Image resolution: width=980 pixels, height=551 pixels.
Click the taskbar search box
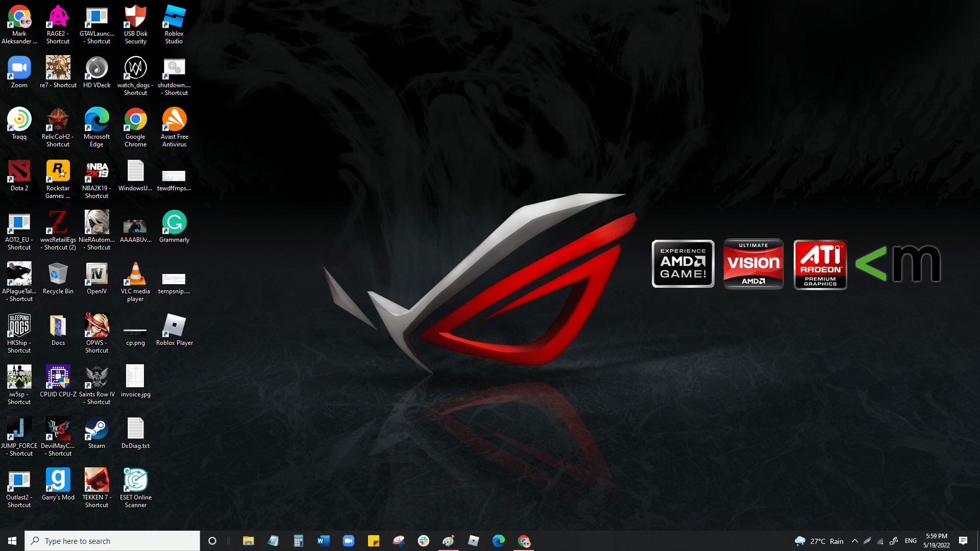click(112, 541)
